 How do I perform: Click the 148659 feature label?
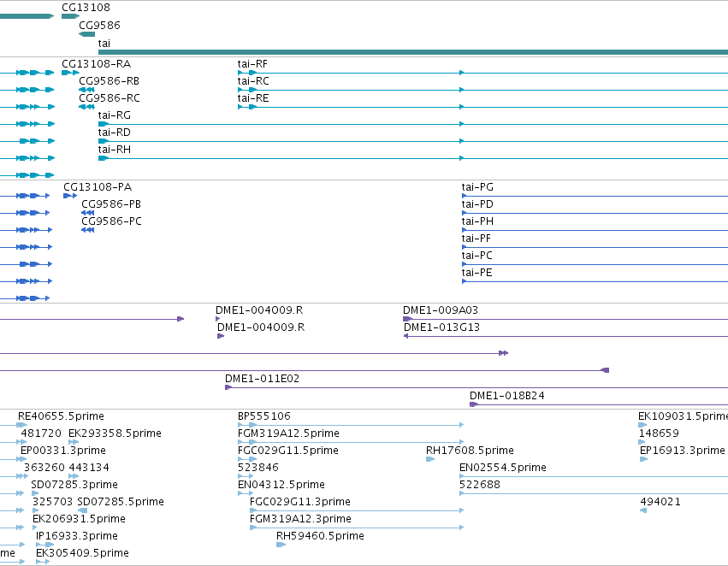(659, 433)
